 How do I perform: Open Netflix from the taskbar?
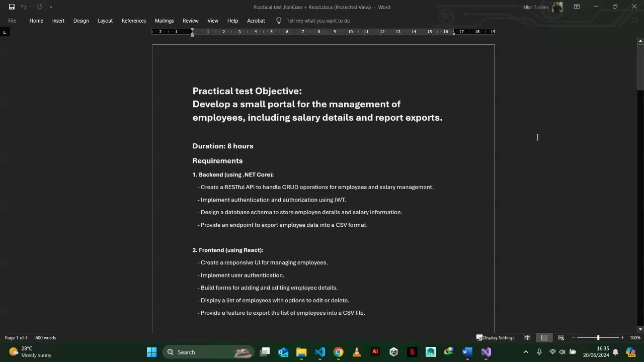tap(412, 352)
